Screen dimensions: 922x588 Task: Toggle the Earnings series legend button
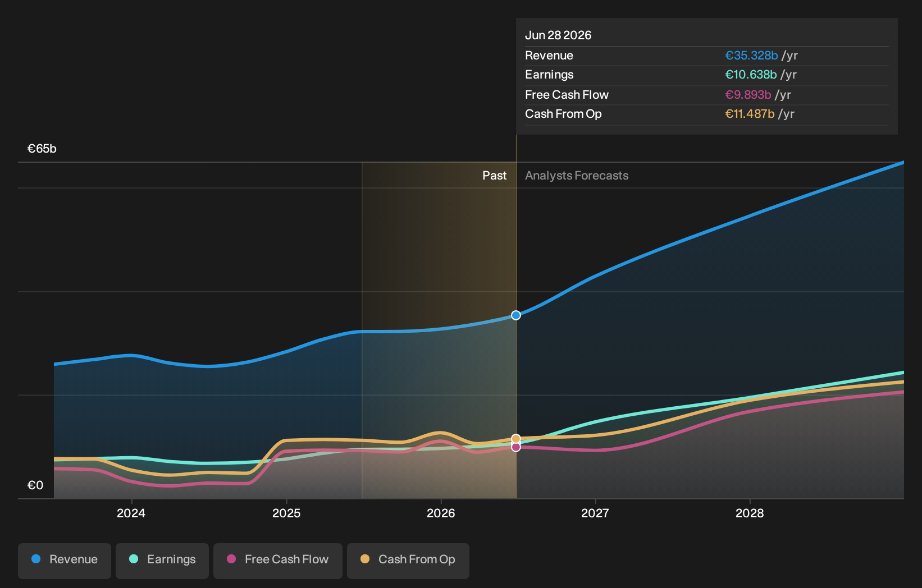[162, 561]
